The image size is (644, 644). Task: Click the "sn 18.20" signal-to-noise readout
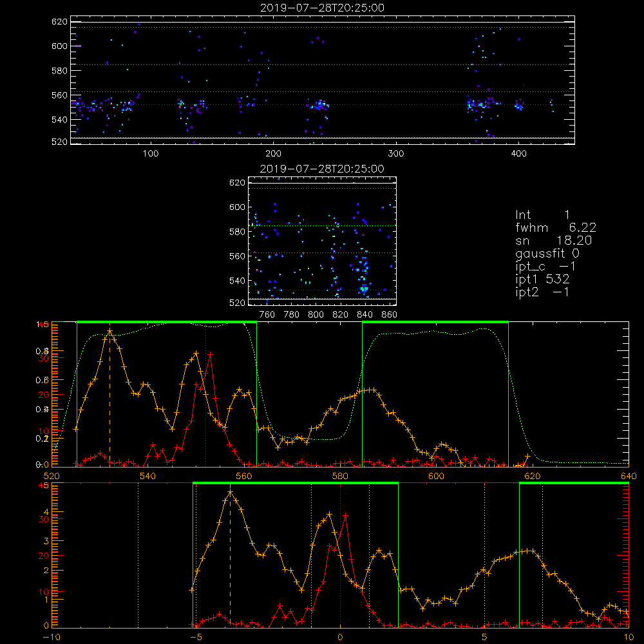click(553, 240)
